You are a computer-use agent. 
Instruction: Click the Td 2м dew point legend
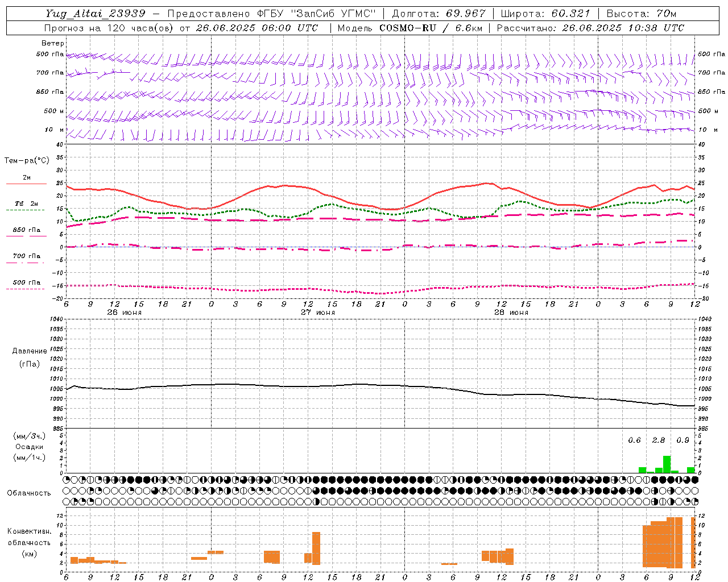[27, 203]
